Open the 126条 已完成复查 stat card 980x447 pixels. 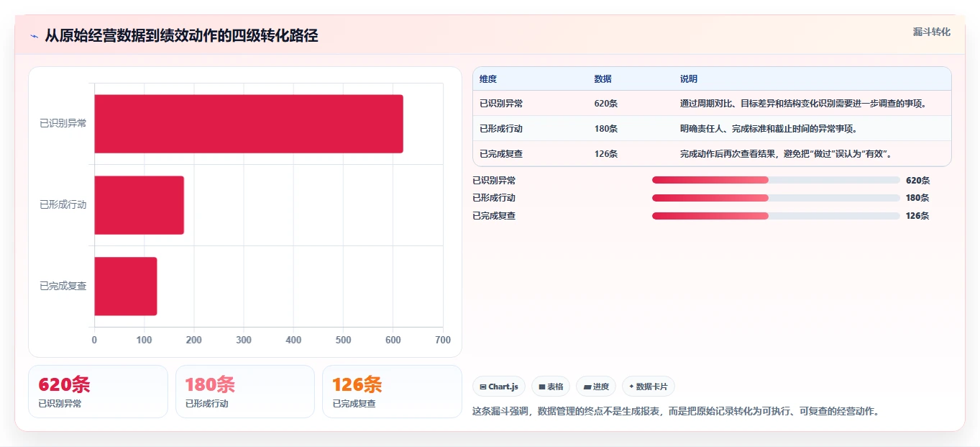coord(392,392)
